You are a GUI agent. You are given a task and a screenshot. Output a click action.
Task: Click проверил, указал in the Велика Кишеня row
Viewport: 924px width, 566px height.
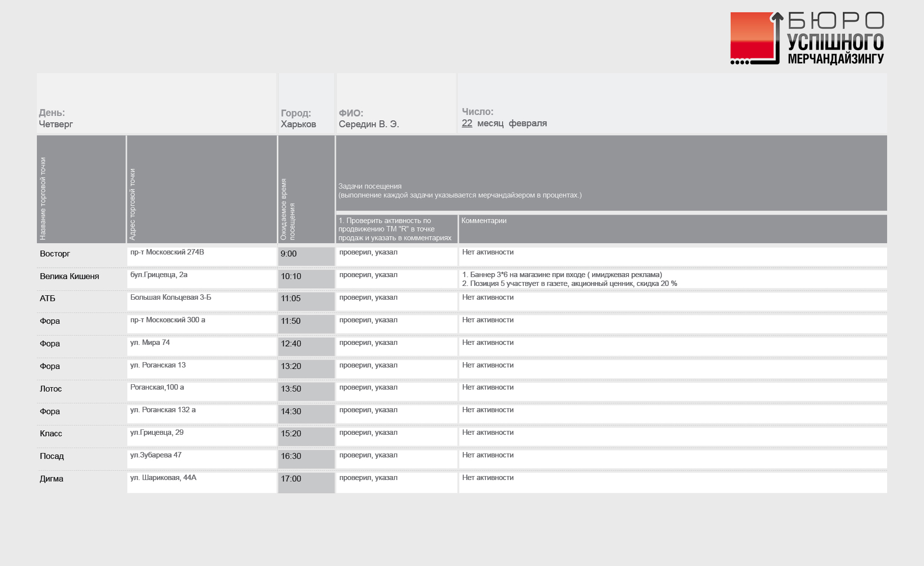(x=368, y=275)
